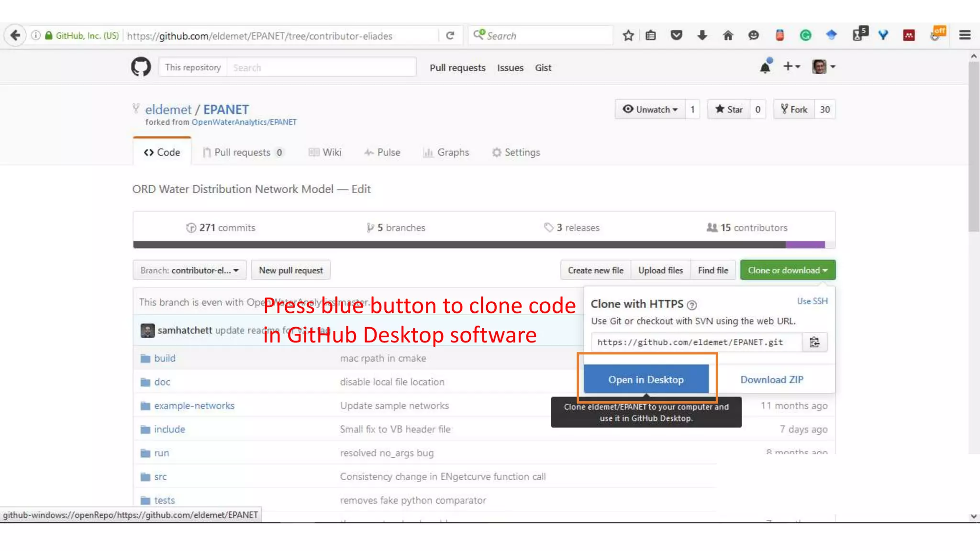
Task: Open the example-networks folder
Action: pyautogui.click(x=194, y=406)
